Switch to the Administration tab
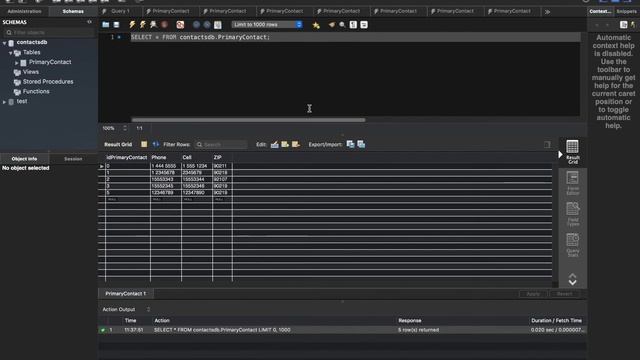Viewport: 640px width, 360px height. coord(24,11)
